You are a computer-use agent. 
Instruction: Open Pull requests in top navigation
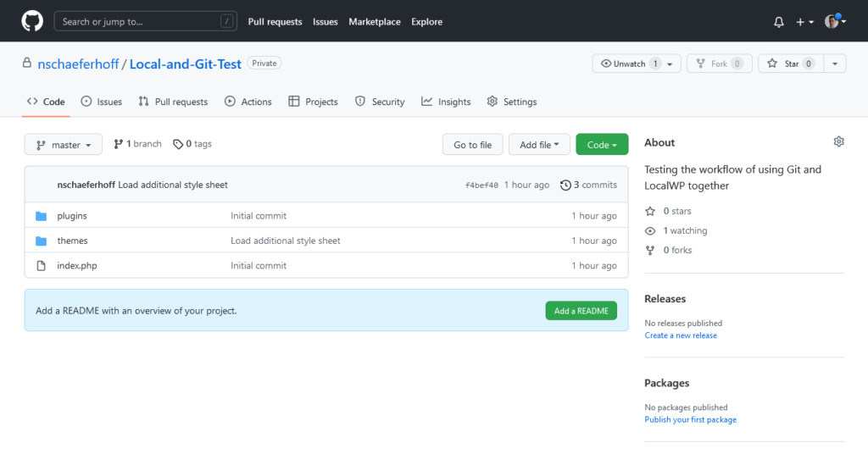tap(275, 21)
